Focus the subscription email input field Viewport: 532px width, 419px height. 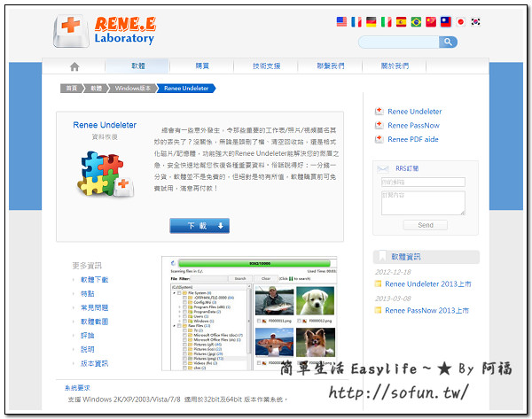click(423, 182)
